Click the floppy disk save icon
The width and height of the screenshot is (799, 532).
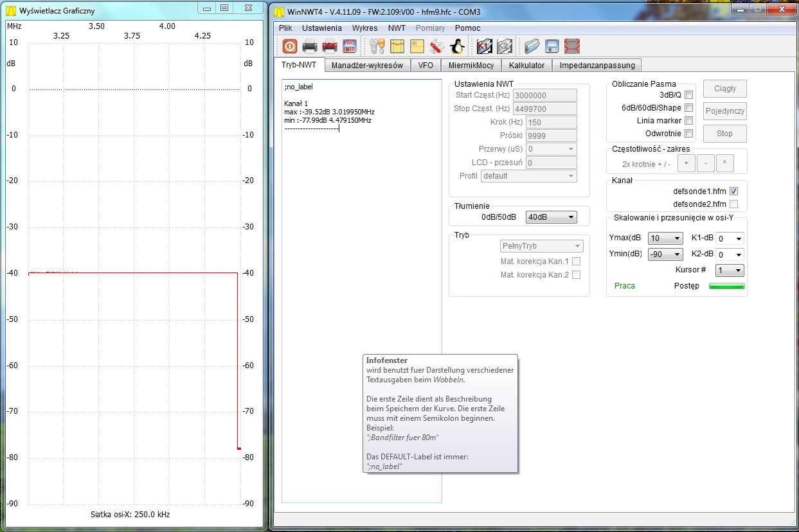coord(552,46)
